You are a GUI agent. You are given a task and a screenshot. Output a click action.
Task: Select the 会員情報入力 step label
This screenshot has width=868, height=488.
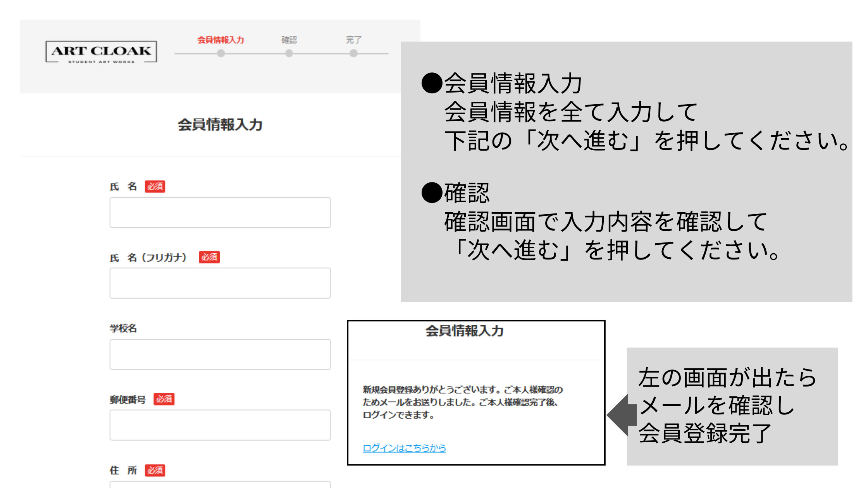(220, 40)
